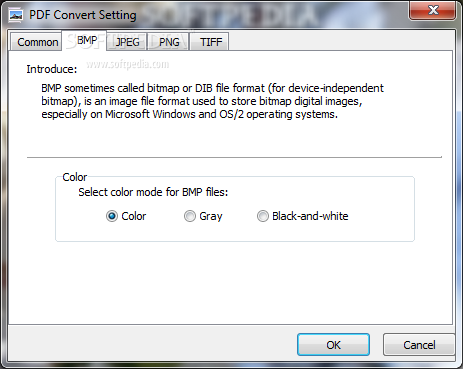Image resolution: width=463 pixels, height=369 pixels.
Task: Close the PDF Convert Setting dialog
Action: point(433,10)
